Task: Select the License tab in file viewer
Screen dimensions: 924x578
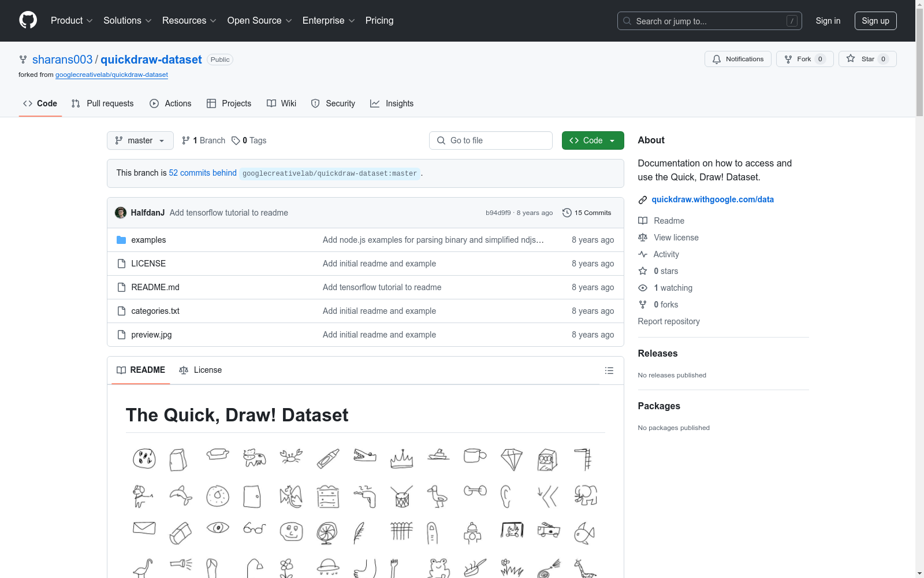Action: point(200,370)
